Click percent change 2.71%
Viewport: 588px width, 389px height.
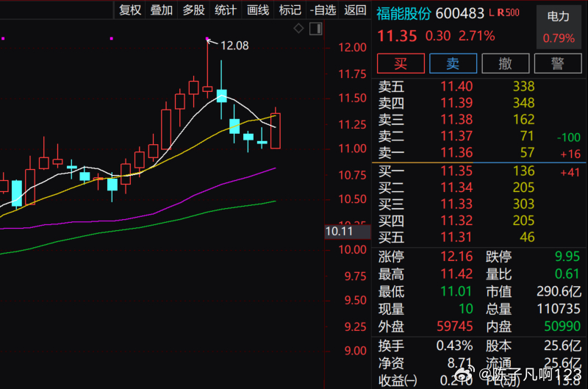(476, 36)
